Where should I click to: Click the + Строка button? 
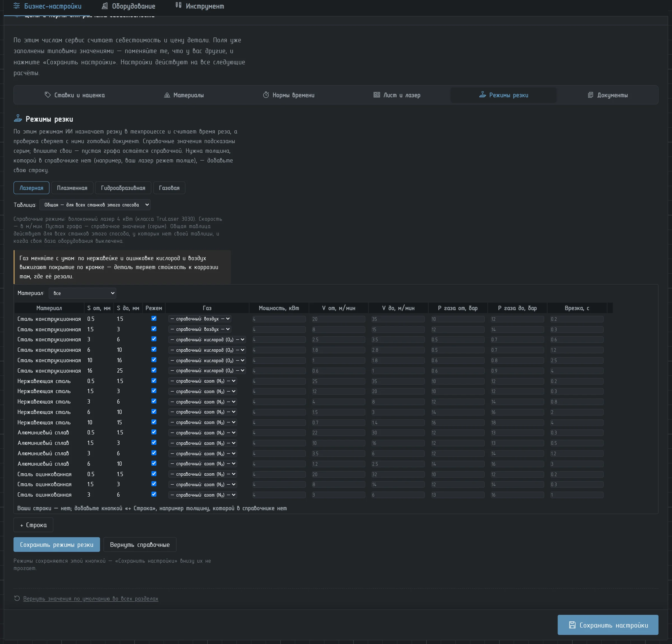click(33, 525)
